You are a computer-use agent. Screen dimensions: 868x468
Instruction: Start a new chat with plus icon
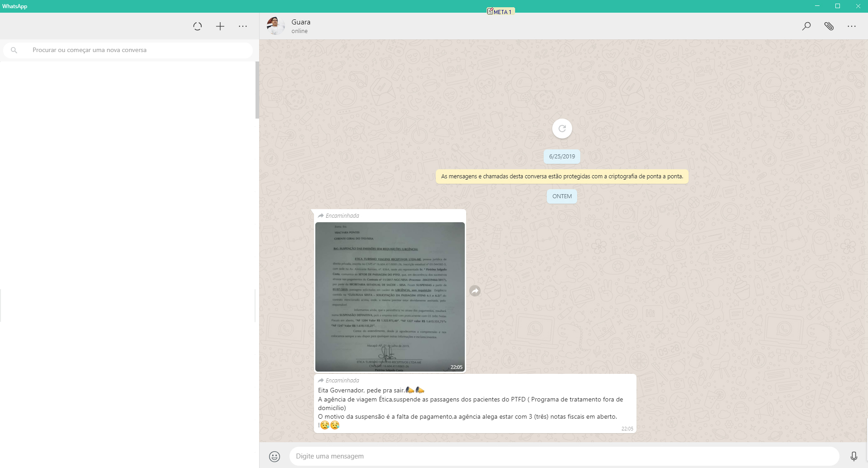click(x=220, y=26)
